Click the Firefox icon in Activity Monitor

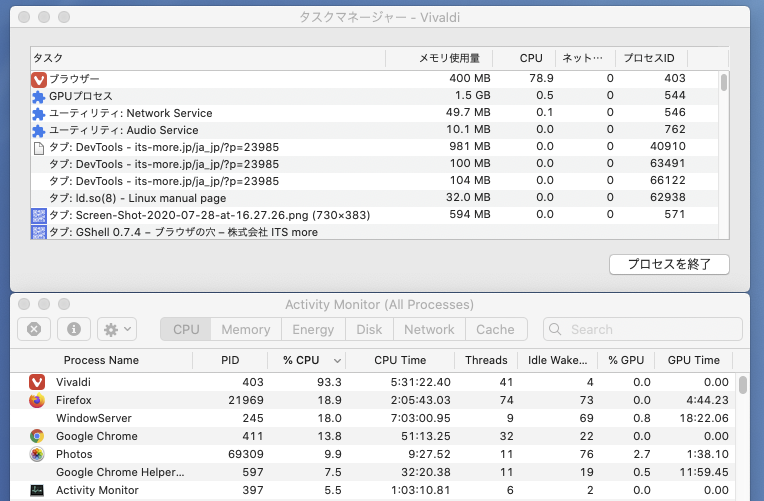tap(37, 400)
